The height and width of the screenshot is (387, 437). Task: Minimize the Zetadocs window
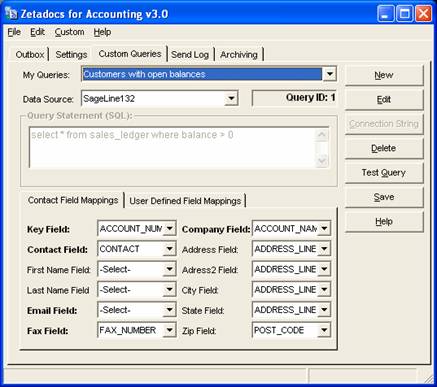tap(386, 14)
